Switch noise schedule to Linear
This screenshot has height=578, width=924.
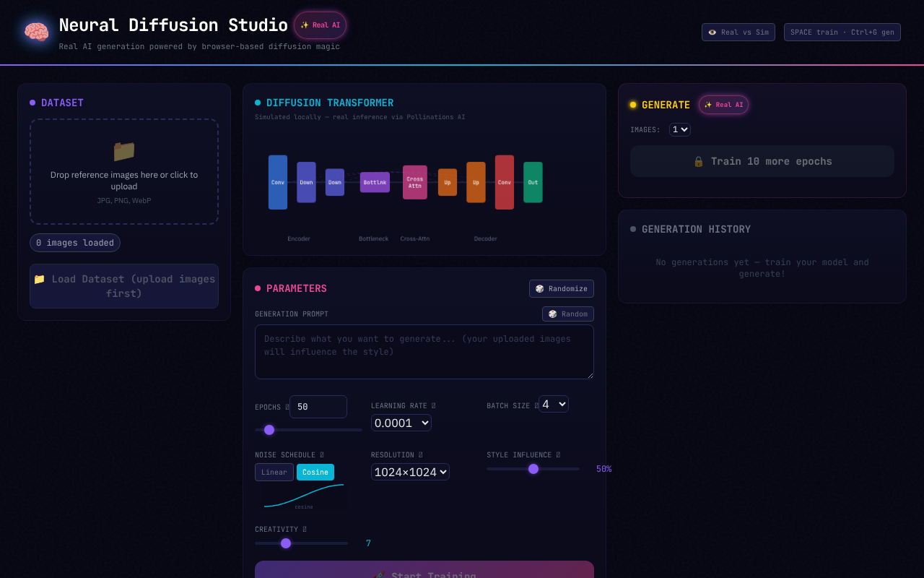[x=274, y=472]
